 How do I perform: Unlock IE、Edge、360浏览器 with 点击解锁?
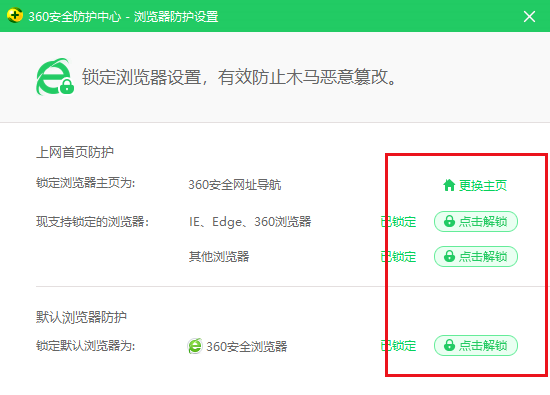click(x=476, y=221)
